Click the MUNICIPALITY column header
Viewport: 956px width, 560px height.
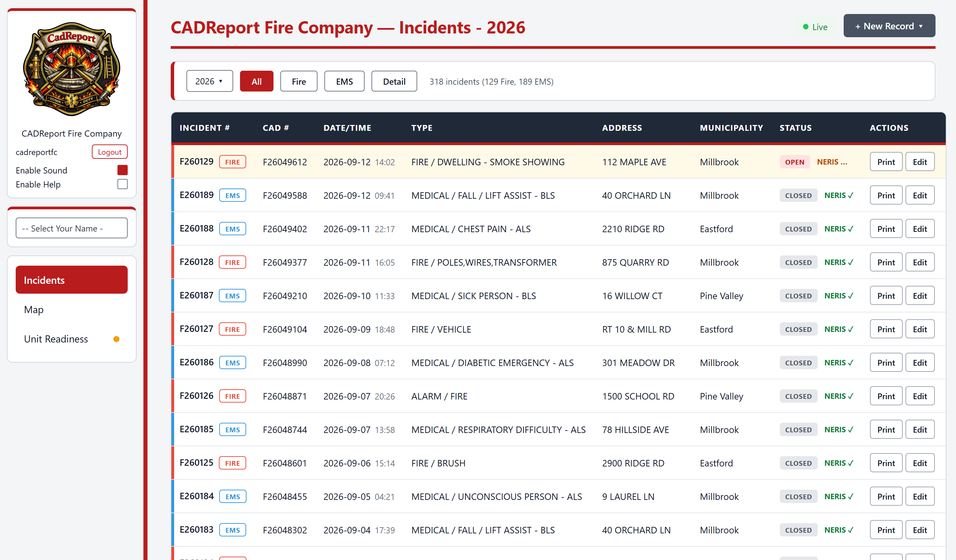coord(731,128)
